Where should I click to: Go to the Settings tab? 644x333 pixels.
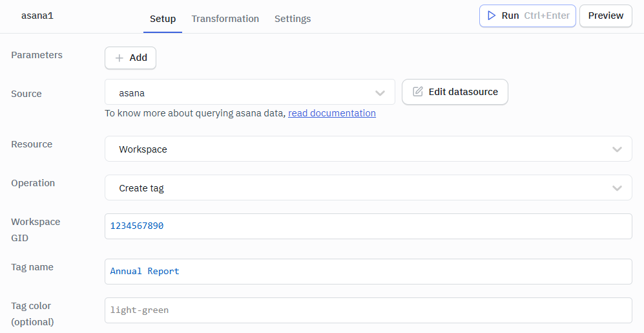point(293,19)
